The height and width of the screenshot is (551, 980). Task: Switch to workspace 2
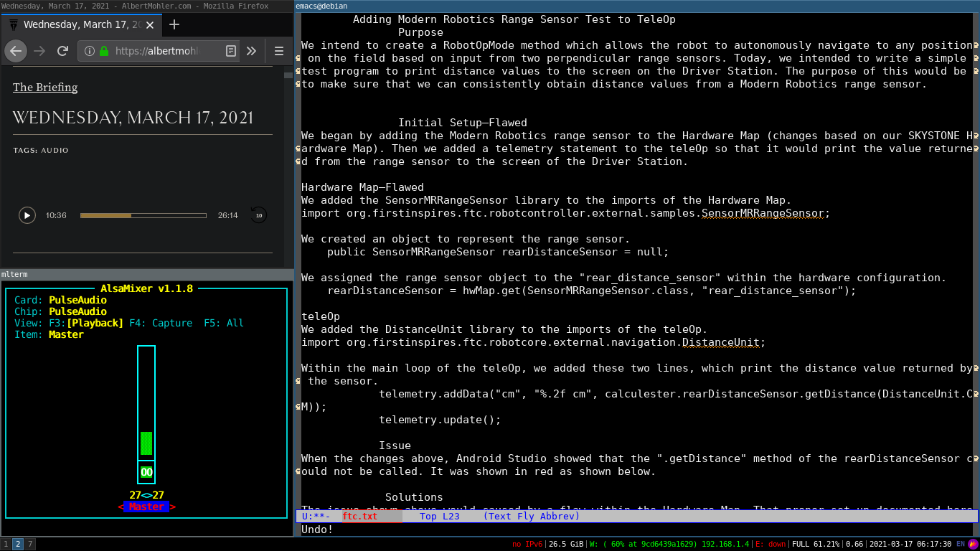[18, 544]
